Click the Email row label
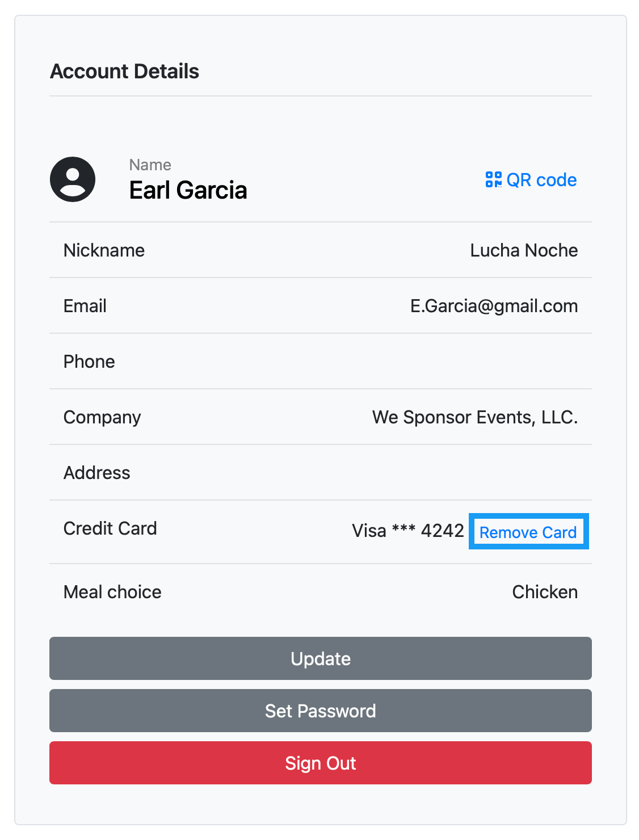The height and width of the screenshot is (840, 639). click(x=85, y=306)
